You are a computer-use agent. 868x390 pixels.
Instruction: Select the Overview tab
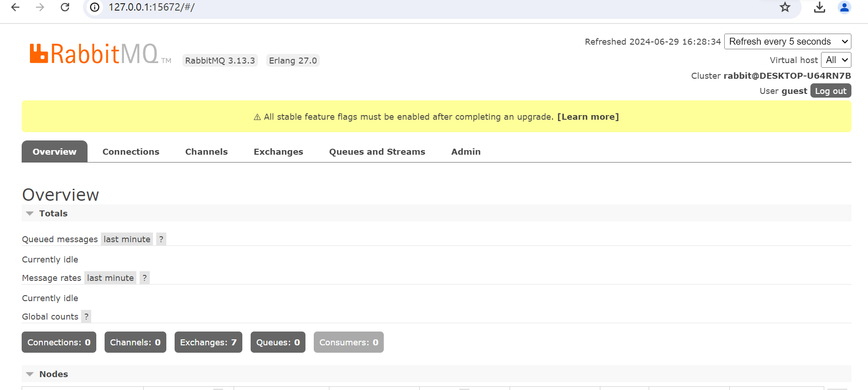coord(54,151)
